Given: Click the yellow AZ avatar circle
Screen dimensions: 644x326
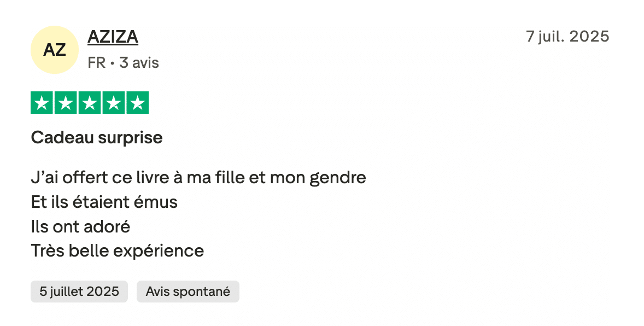Looking at the screenshot, I should pyautogui.click(x=55, y=50).
